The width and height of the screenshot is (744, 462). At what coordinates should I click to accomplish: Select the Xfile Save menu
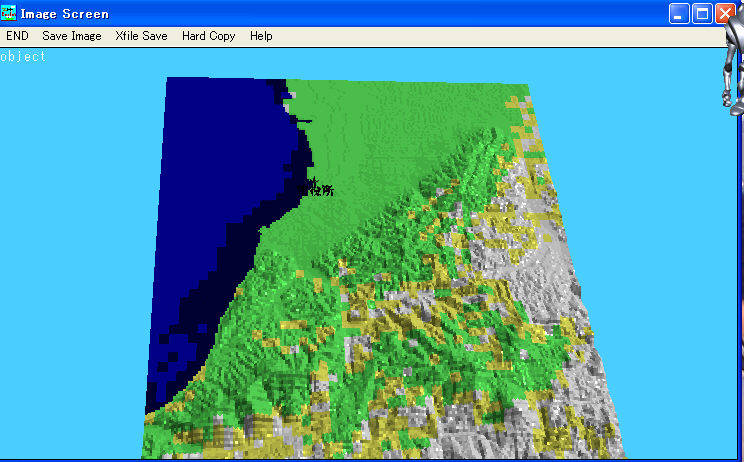point(141,36)
